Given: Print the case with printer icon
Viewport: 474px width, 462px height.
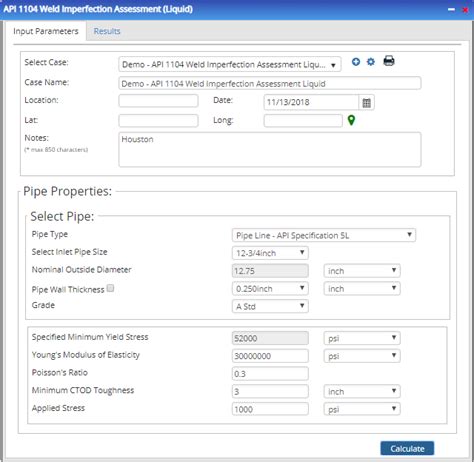Looking at the screenshot, I should coord(389,61).
